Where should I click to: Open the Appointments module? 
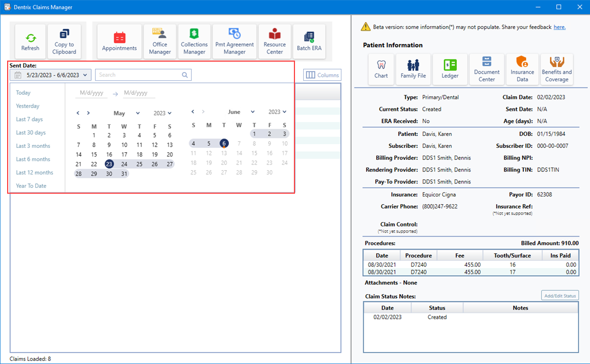(119, 41)
